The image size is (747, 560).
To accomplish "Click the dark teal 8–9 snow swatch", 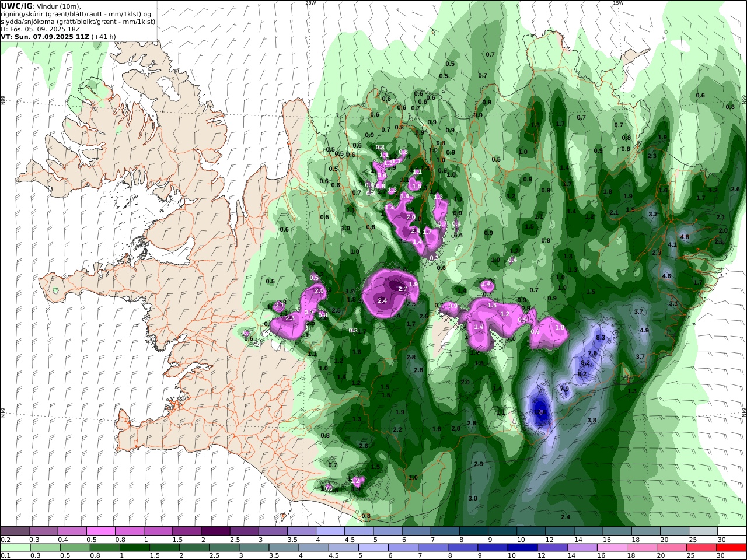I will pos(473,531).
